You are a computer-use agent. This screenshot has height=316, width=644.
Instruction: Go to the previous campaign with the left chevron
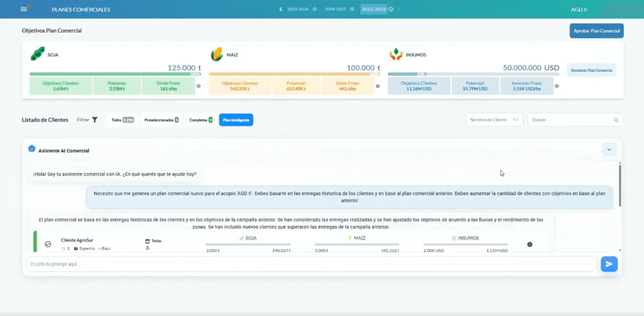click(281, 9)
